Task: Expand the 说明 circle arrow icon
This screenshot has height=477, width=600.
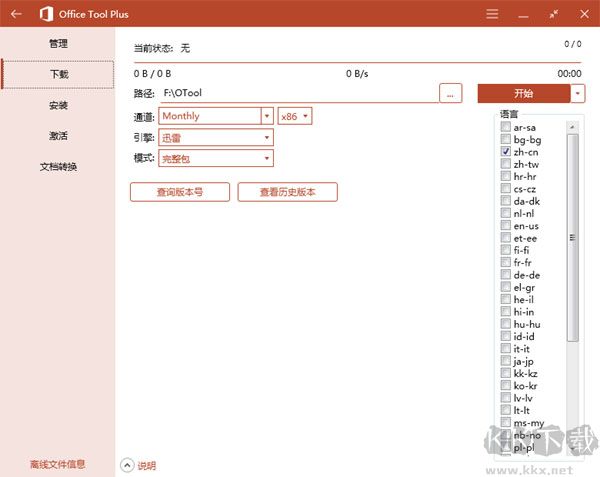Action: pos(127,465)
